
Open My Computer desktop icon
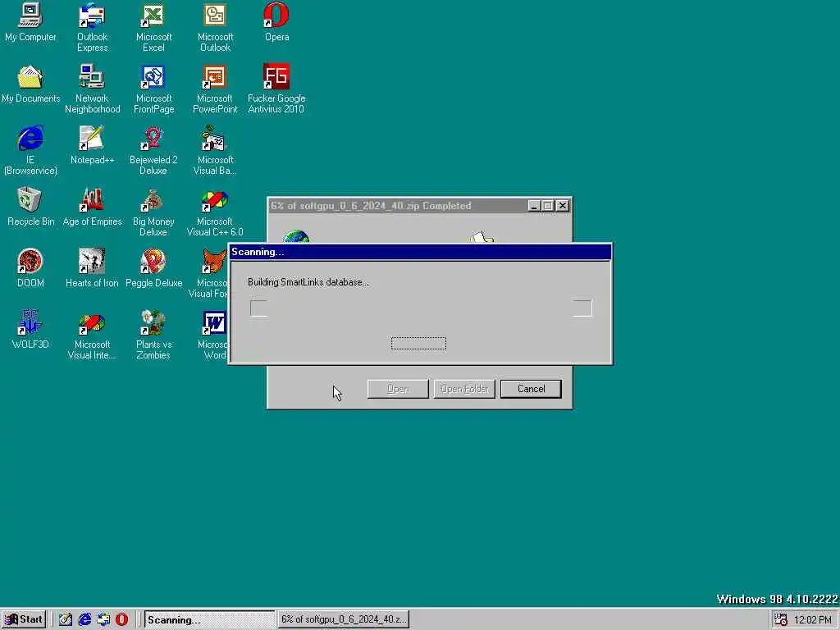pos(30,22)
